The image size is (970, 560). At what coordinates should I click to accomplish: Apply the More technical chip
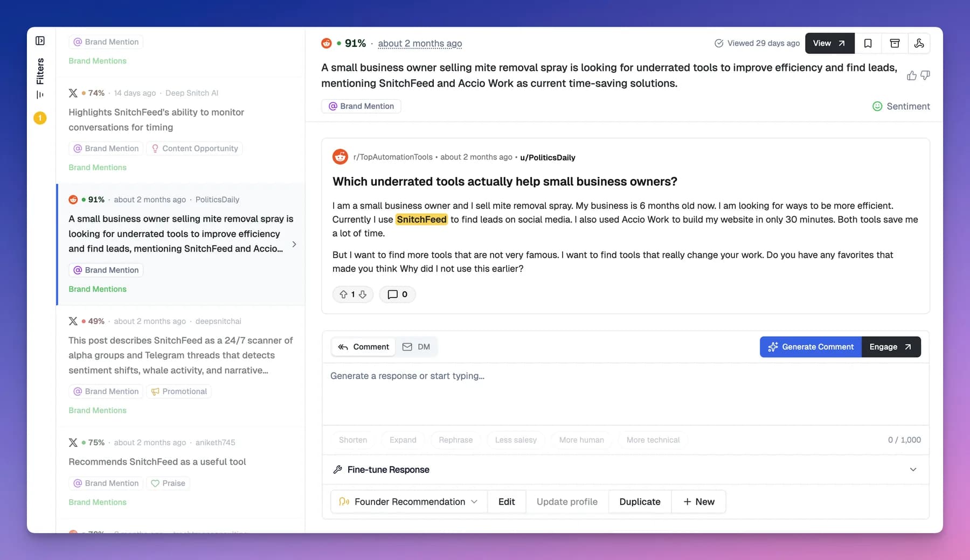click(x=653, y=440)
